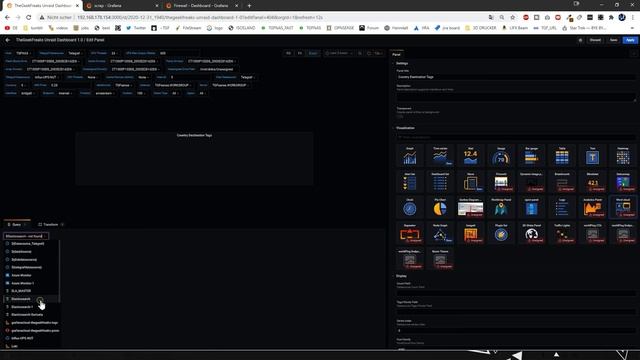This screenshot has height=360, width=640.
Task: Choose the Fit view mode
Action: [x=300, y=53]
